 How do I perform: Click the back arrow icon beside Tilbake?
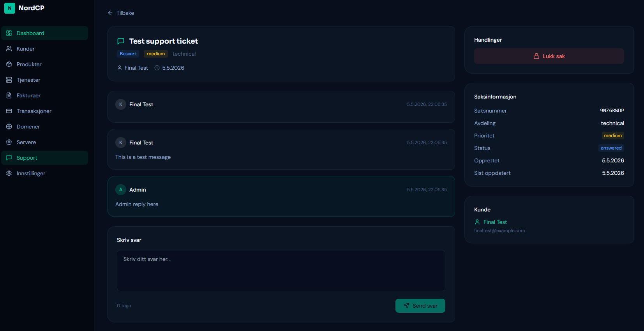110,13
